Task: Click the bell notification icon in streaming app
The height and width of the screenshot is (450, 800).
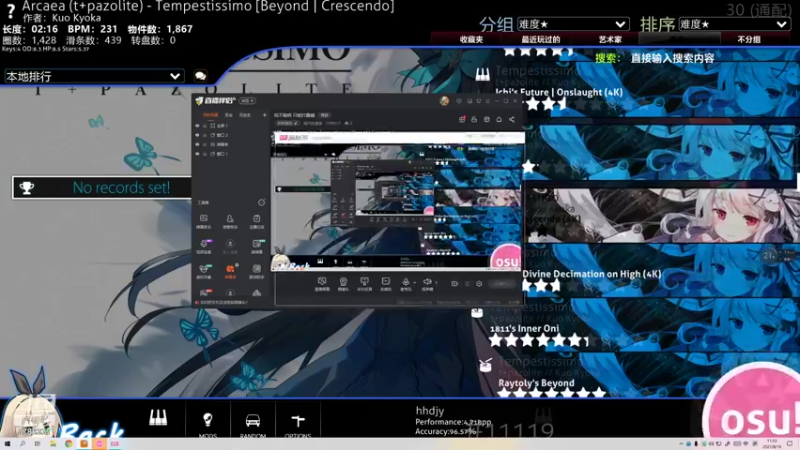Action: [499, 119]
